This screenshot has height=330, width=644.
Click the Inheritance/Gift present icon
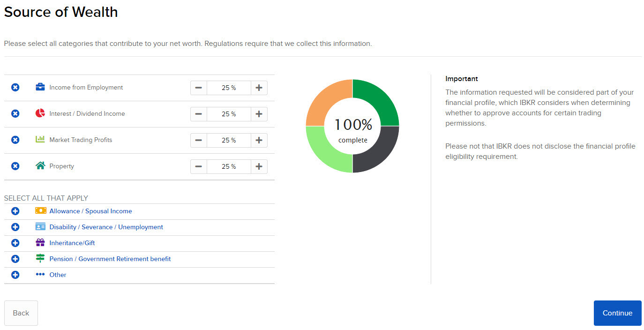pyautogui.click(x=41, y=242)
